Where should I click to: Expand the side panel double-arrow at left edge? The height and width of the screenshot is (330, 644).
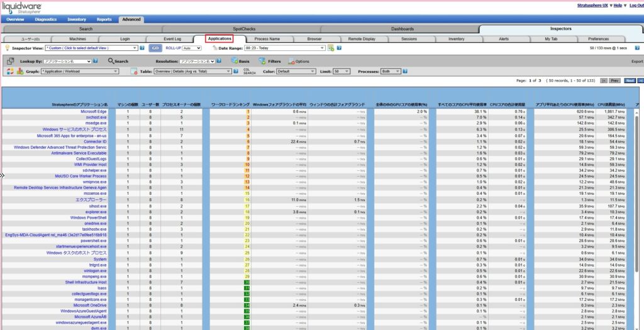coord(2,175)
